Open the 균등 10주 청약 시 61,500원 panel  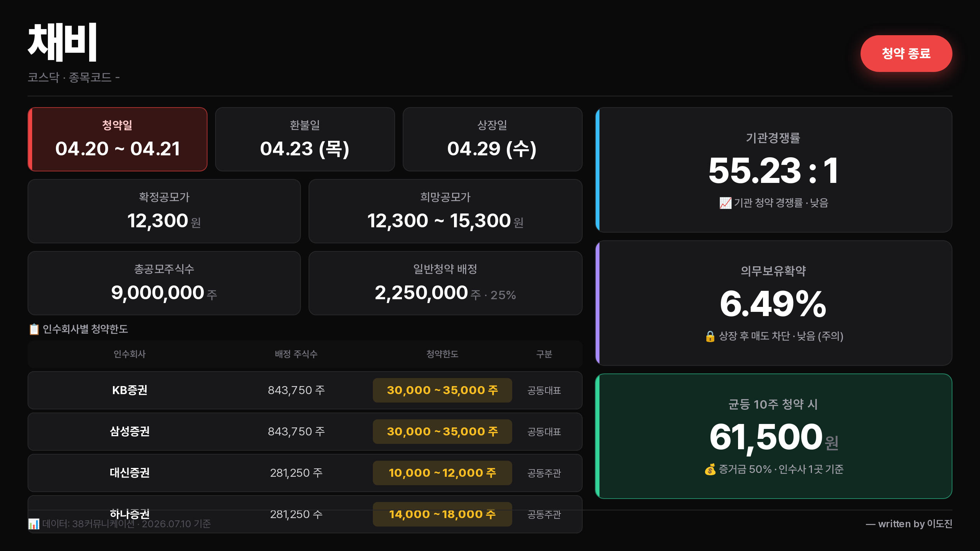coord(774,436)
